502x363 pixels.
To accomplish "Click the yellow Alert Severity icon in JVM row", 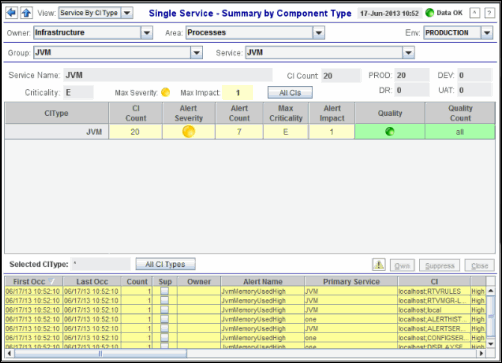I will click(x=189, y=131).
